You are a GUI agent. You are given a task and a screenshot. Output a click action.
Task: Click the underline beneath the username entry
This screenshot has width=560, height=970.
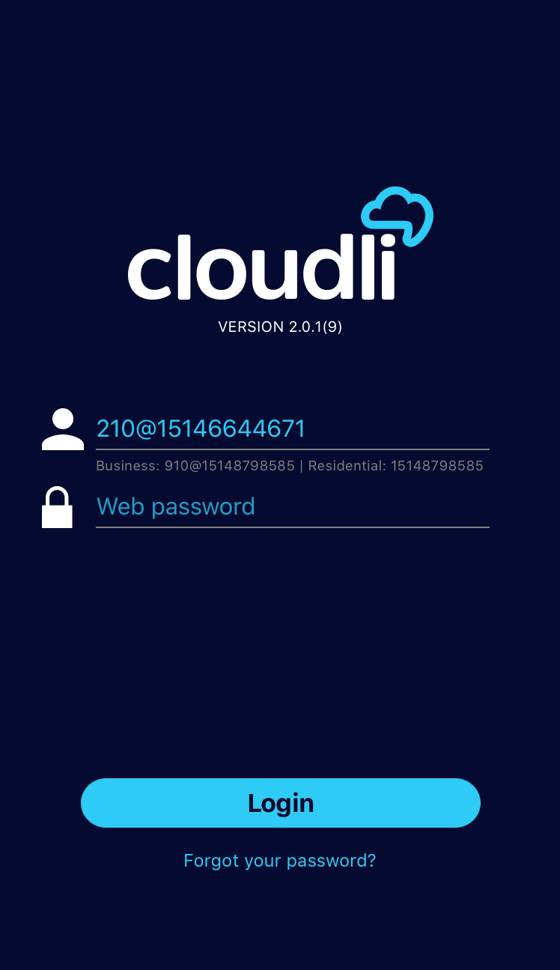(x=293, y=449)
